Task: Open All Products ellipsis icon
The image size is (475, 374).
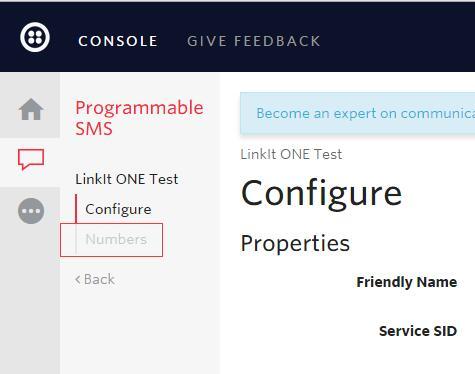Action: 31,211
